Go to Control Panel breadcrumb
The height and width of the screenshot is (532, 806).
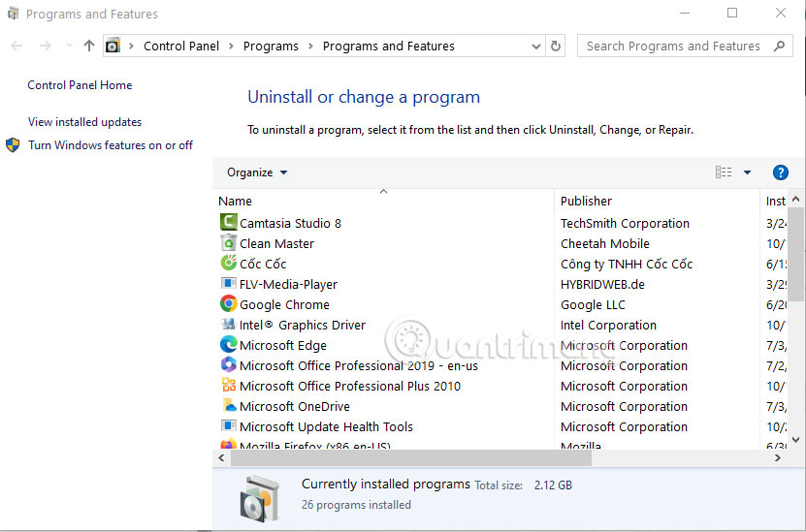(181, 47)
